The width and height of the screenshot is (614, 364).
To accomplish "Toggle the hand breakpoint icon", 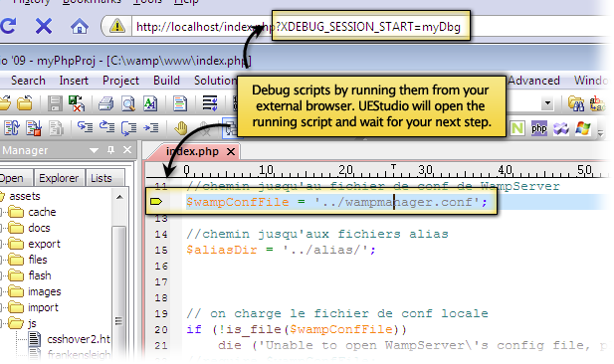I will click(x=181, y=128).
